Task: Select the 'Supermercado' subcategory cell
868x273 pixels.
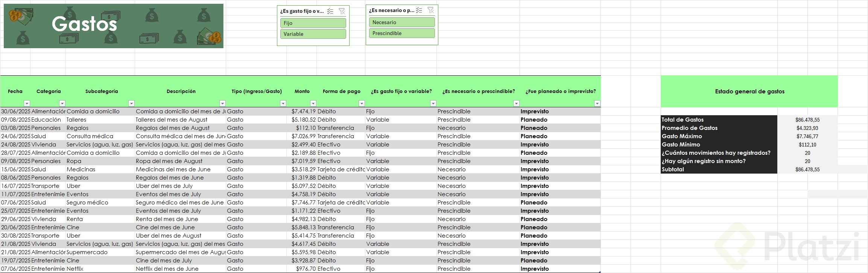Action: click(x=100, y=252)
